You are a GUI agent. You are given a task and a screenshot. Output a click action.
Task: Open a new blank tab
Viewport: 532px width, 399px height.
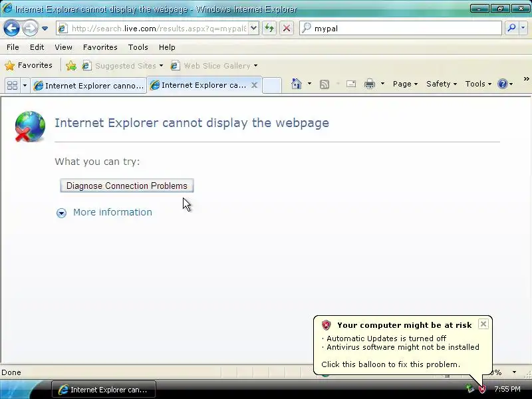tap(272, 85)
